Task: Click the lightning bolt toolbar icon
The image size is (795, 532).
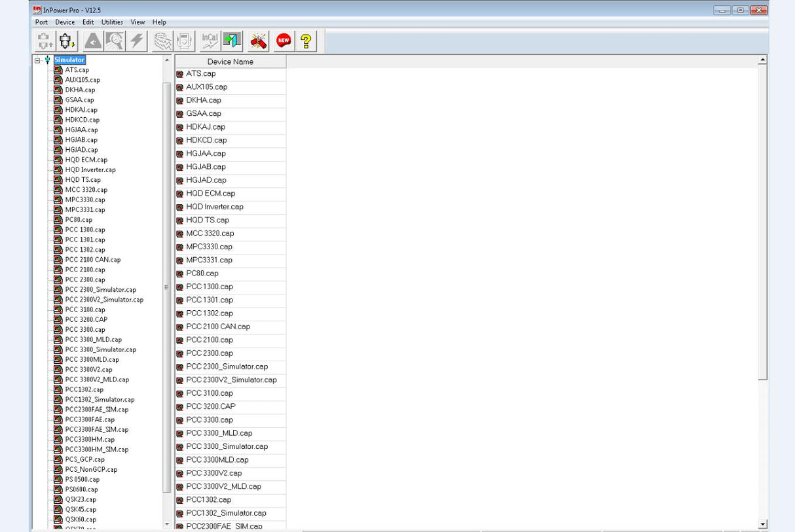Action: coord(137,41)
